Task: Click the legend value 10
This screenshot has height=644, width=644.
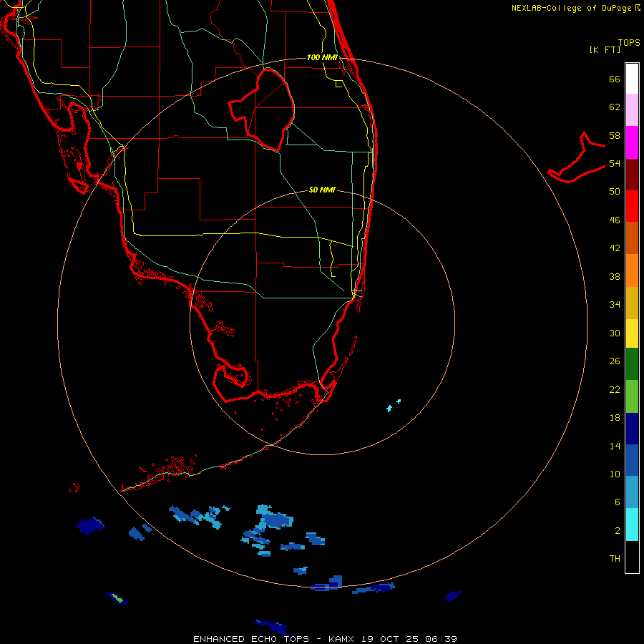Action: 615,474
